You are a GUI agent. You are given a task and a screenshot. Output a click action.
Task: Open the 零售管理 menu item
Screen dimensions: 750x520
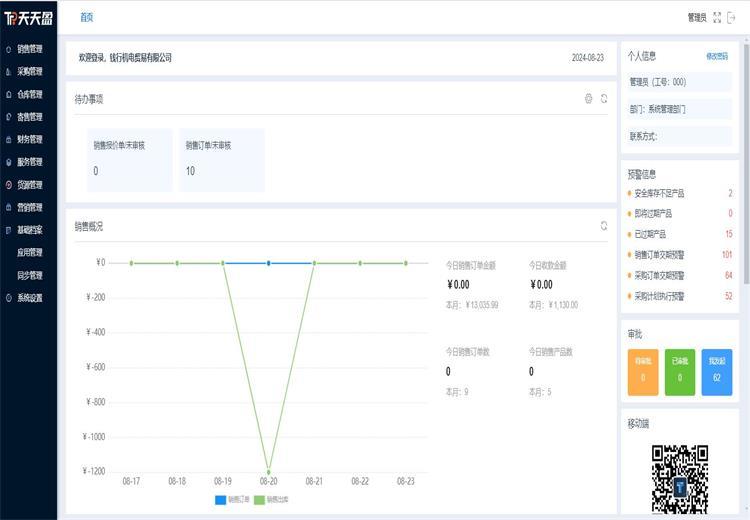29,117
